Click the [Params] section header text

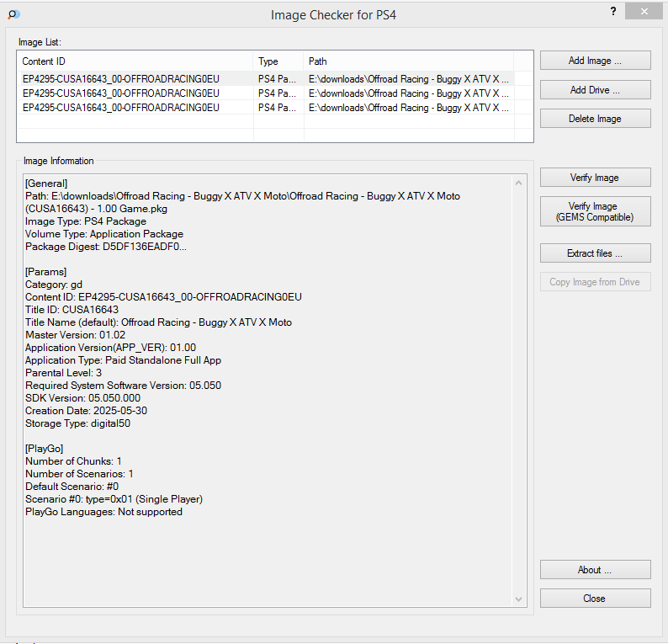pyautogui.click(x=46, y=272)
